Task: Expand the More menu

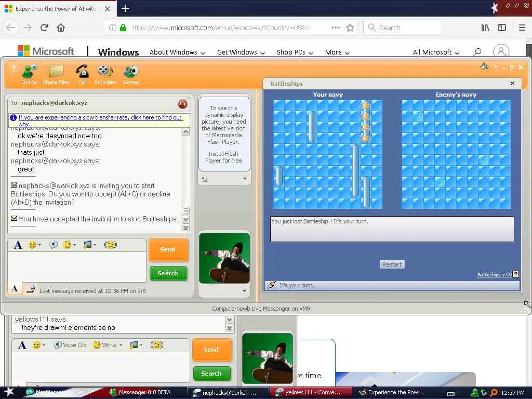Action: 337,52
